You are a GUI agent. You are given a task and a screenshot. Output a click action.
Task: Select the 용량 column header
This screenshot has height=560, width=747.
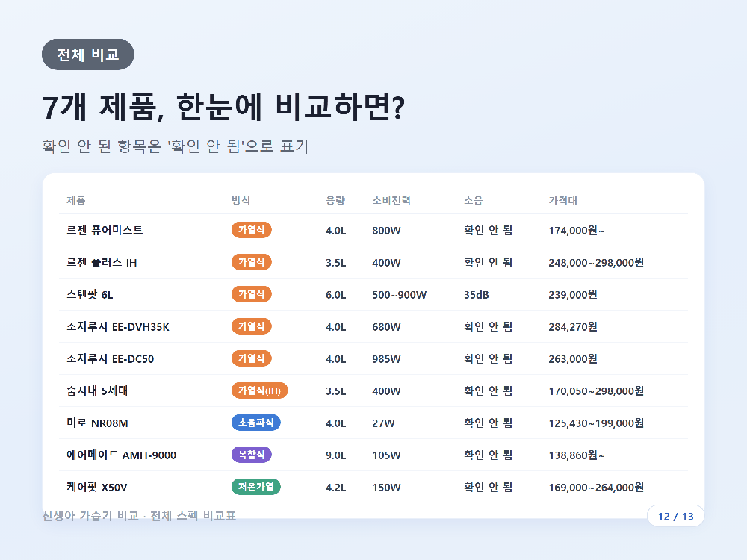coord(335,200)
